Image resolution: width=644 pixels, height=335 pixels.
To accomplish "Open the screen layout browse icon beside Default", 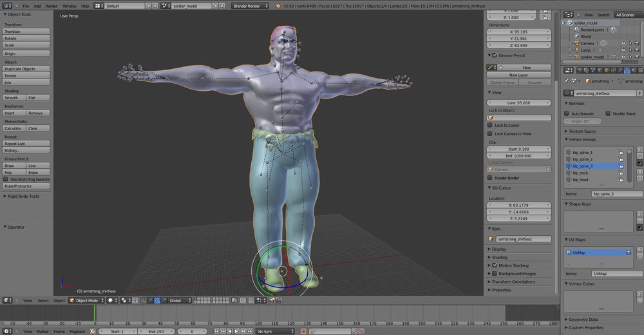I will coord(99,6).
